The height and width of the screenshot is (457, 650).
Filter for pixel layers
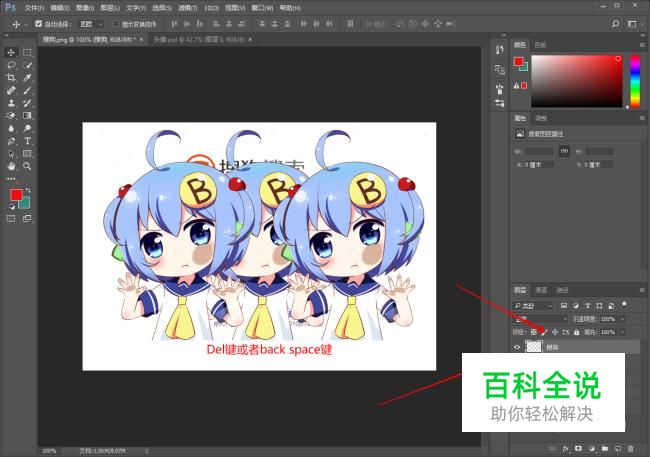tap(564, 306)
